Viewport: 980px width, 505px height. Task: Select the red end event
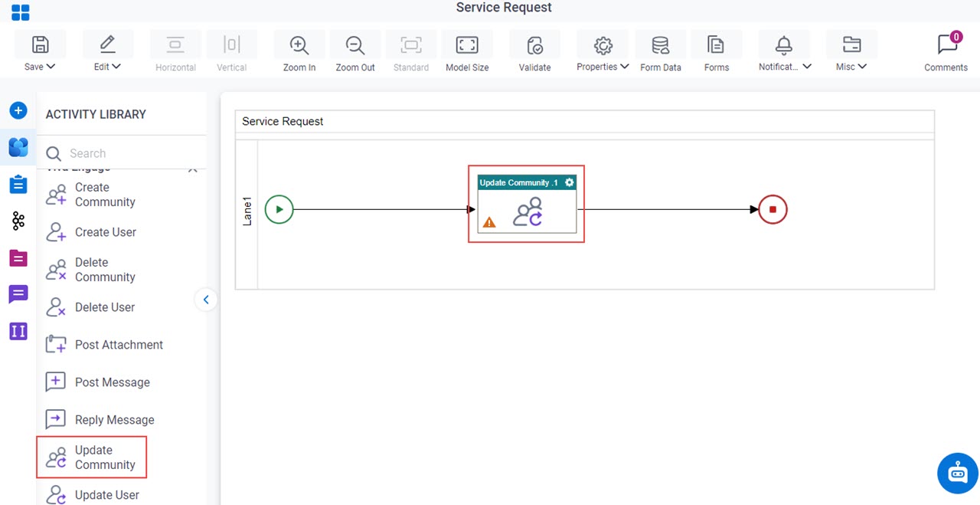(773, 209)
